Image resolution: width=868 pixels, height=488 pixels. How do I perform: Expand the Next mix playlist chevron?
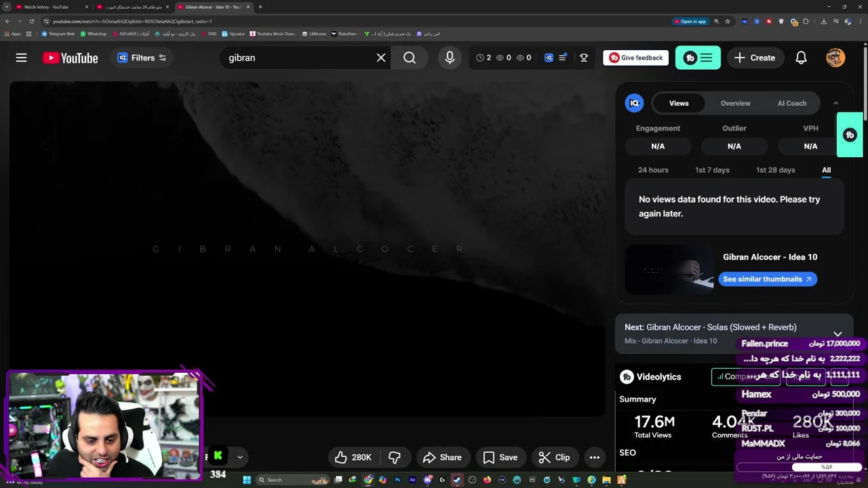pos(837,333)
